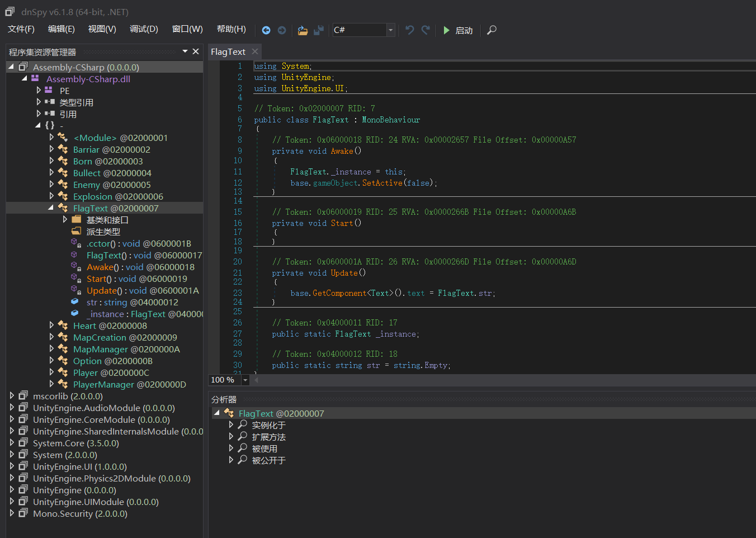The height and width of the screenshot is (538, 756).
Task: Expand the 类型引用 node
Action: [x=39, y=102]
